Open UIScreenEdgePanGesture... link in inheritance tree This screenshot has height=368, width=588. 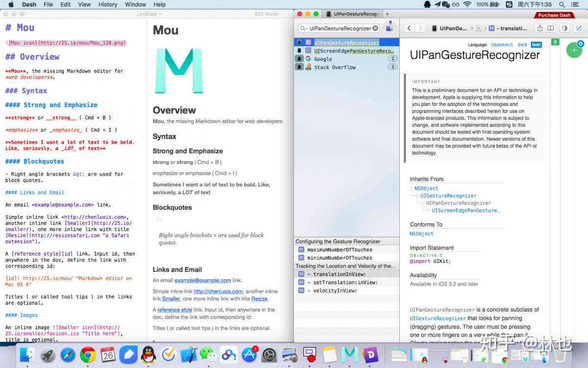[466, 210]
